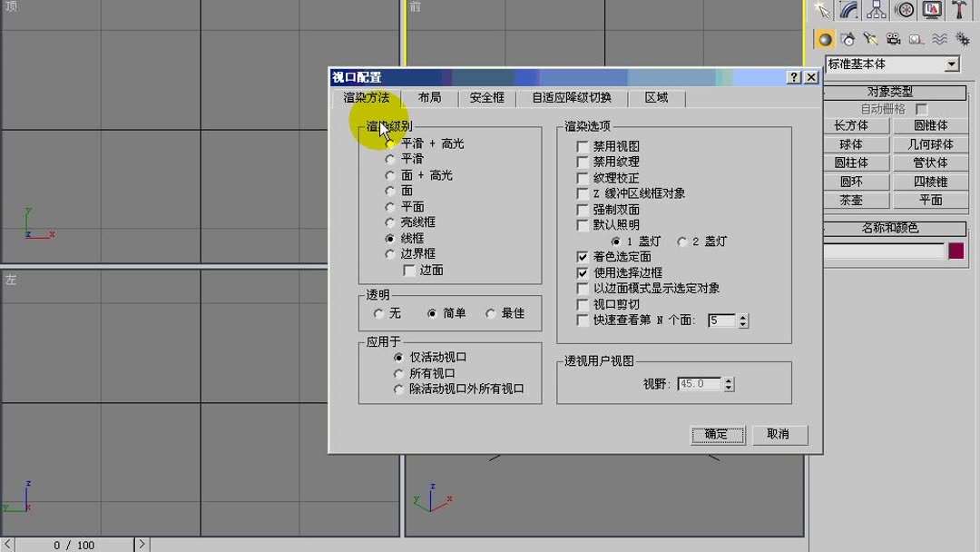The image size is (980, 552).
Task: Open the 标准基本体 dropdown list
Action: [x=951, y=64]
